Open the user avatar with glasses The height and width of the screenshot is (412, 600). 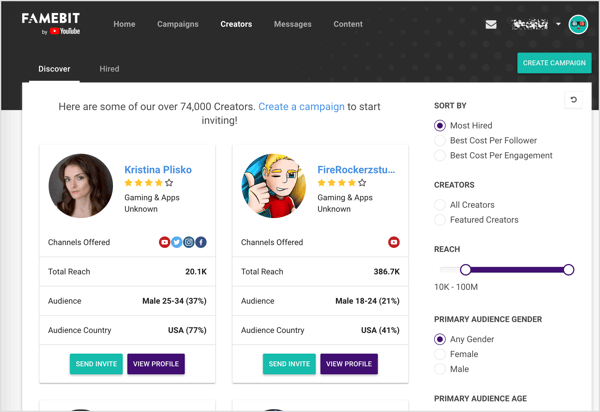click(578, 24)
